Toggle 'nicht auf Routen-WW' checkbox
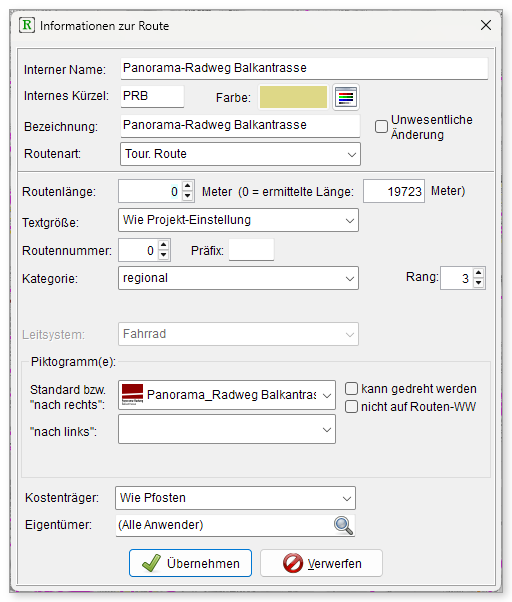This screenshot has height=602, width=512. point(351,407)
